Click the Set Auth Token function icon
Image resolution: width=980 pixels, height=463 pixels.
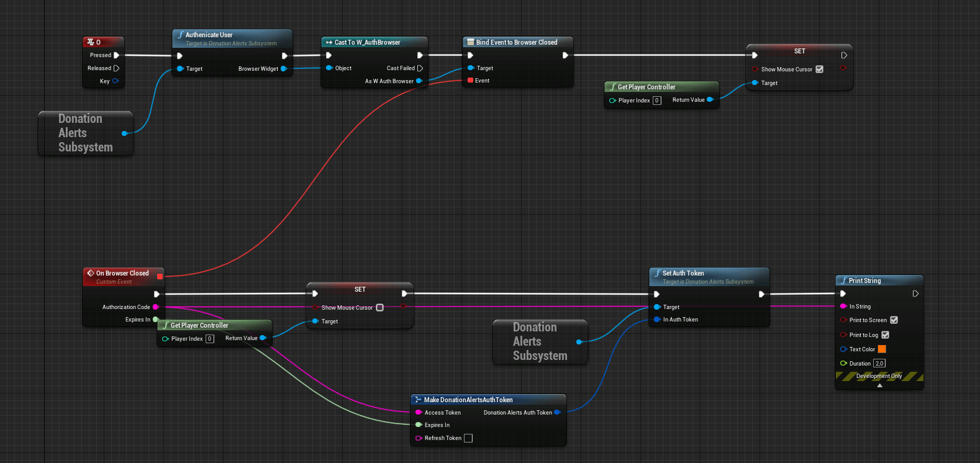click(657, 273)
